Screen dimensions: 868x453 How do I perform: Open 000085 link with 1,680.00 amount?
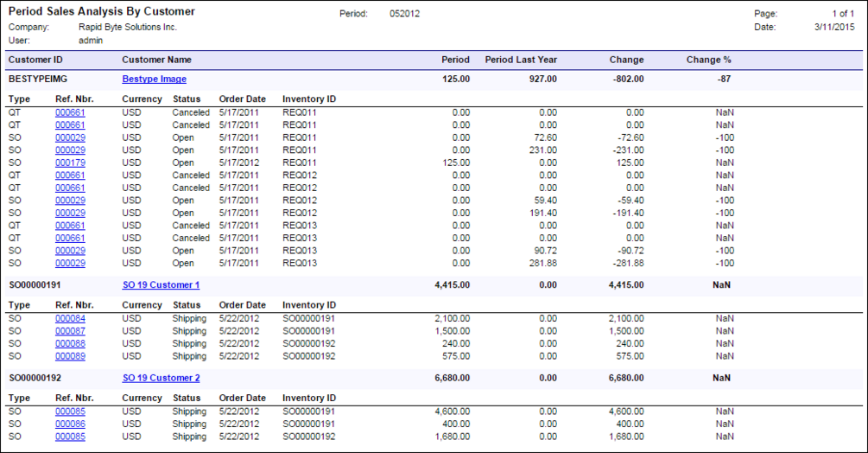pyautogui.click(x=70, y=437)
